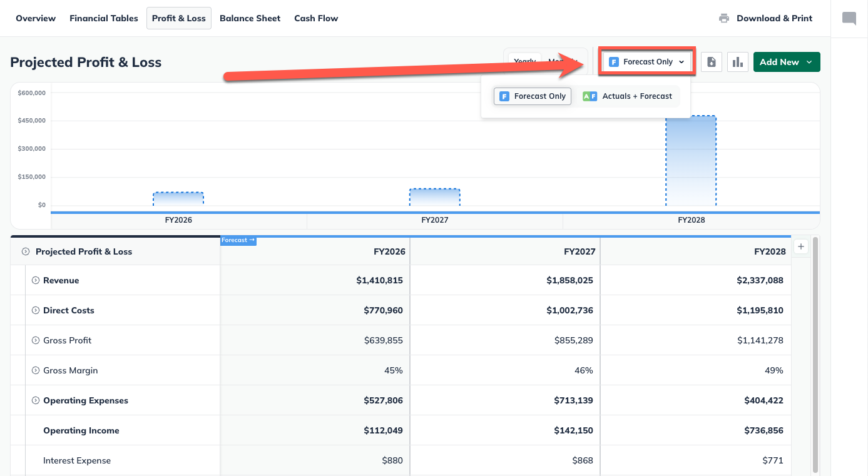Click the Direct Costs FY2027 value $1,002,736
868x476 pixels.
570,310
